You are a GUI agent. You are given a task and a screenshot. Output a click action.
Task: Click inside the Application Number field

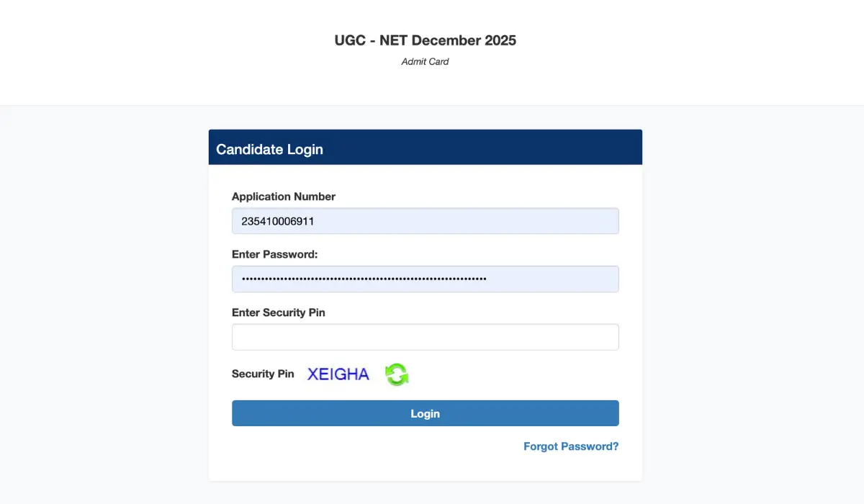click(x=425, y=221)
